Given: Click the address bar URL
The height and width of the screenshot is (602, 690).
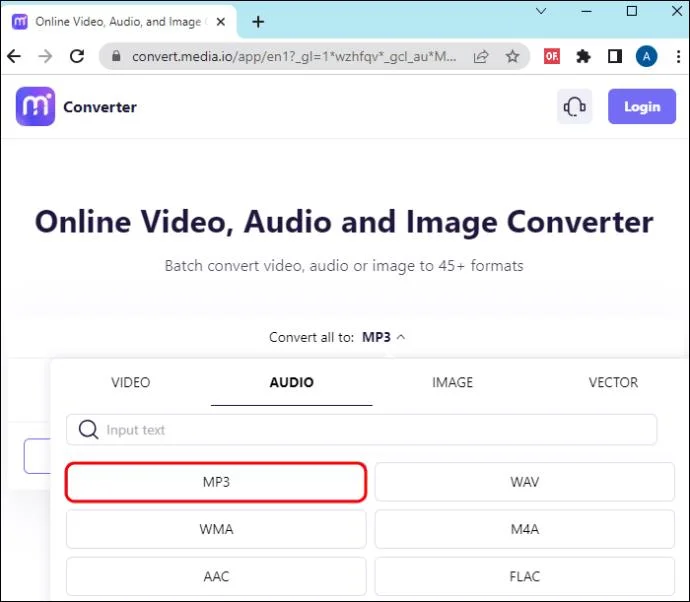Looking at the screenshot, I should pos(294,56).
